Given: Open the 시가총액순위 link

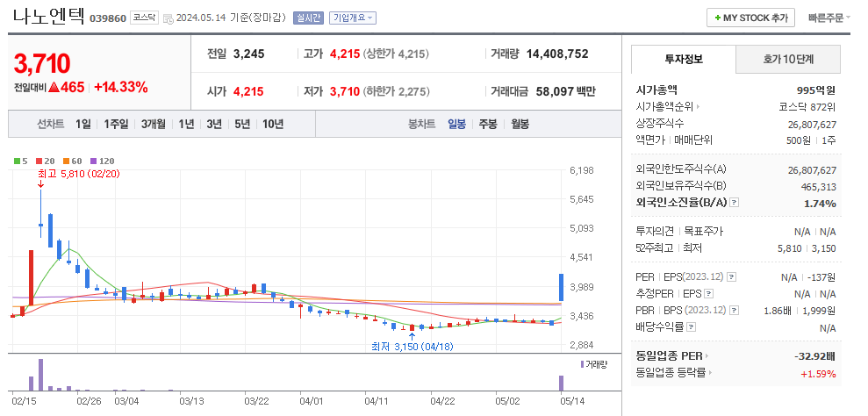Looking at the screenshot, I should (668, 107).
